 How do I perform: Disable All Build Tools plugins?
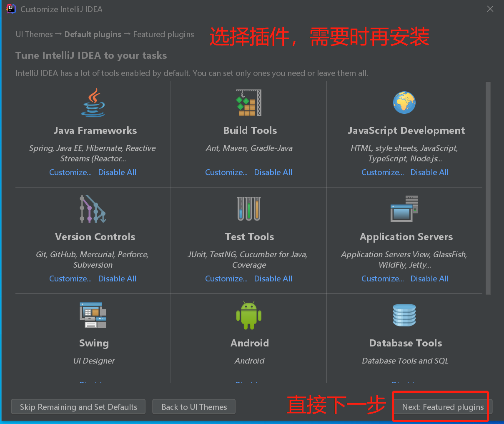pyautogui.click(x=273, y=172)
